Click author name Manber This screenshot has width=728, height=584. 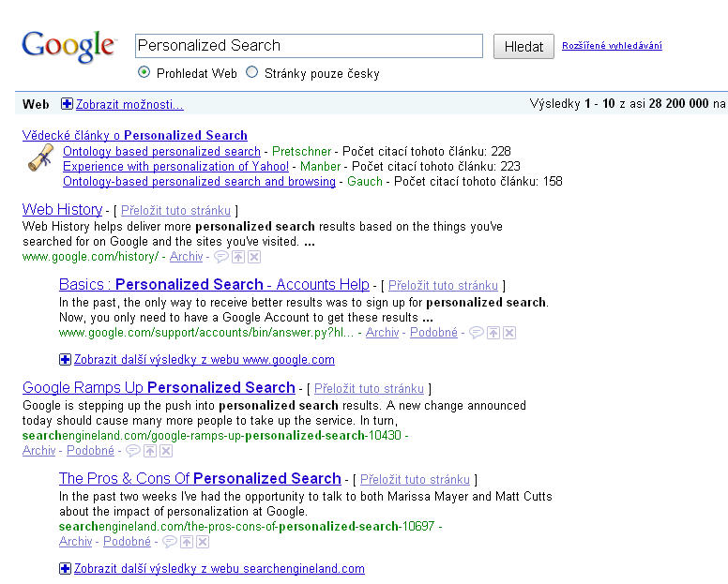[x=320, y=166]
